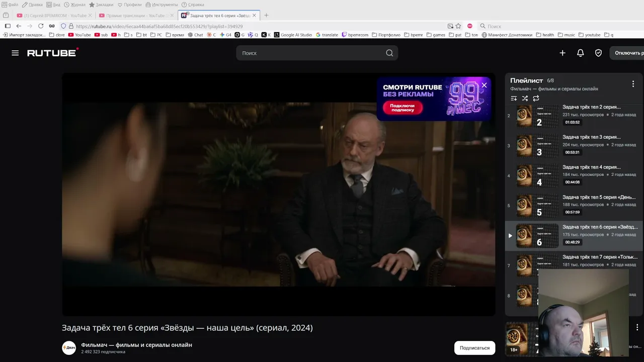Expand the ton bookmarks folder
Screen dimensions: 644x362
(x=471, y=35)
